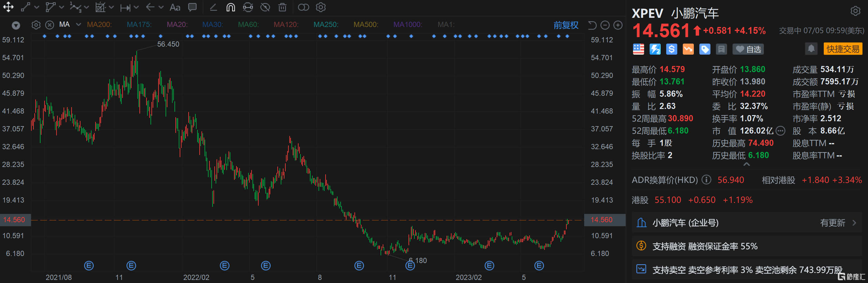Click market cap more-info ellipsis icon

coord(780,131)
